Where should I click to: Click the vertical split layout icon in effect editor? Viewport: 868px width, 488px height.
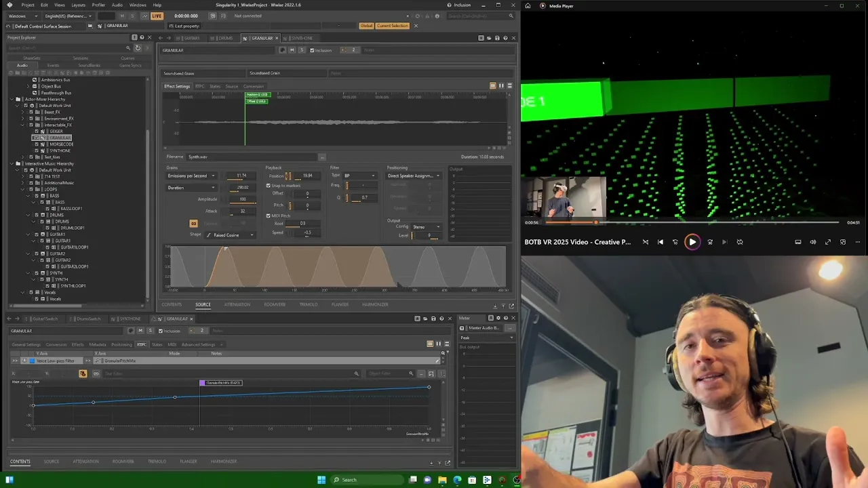pyautogui.click(x=501, y=86)
